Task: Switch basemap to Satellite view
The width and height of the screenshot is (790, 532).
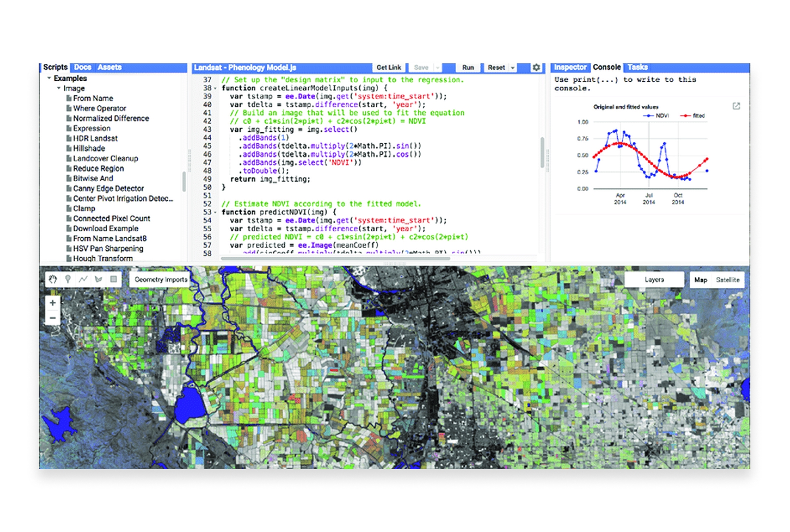Action: [728, 280]
